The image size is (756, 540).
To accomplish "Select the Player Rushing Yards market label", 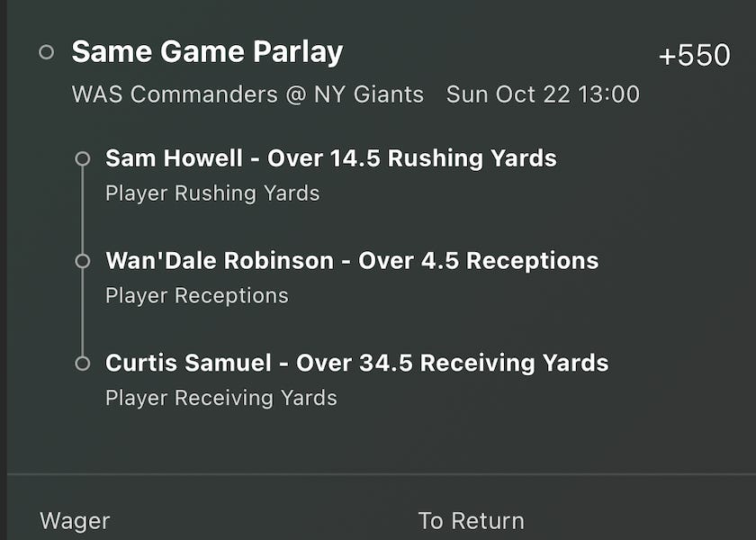I will tap(212, 193).
